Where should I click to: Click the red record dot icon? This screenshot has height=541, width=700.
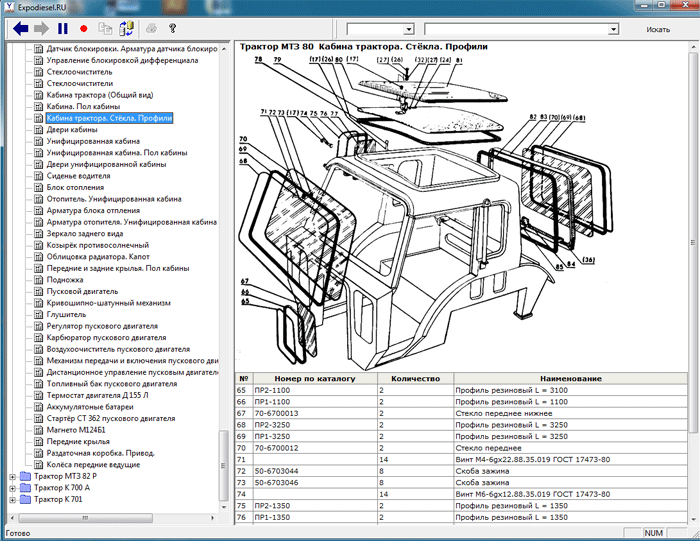pyautogui.click(x=83, y=29)
